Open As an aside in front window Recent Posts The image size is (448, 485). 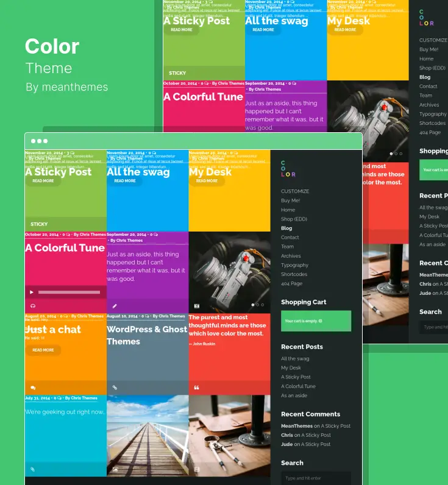294,395
